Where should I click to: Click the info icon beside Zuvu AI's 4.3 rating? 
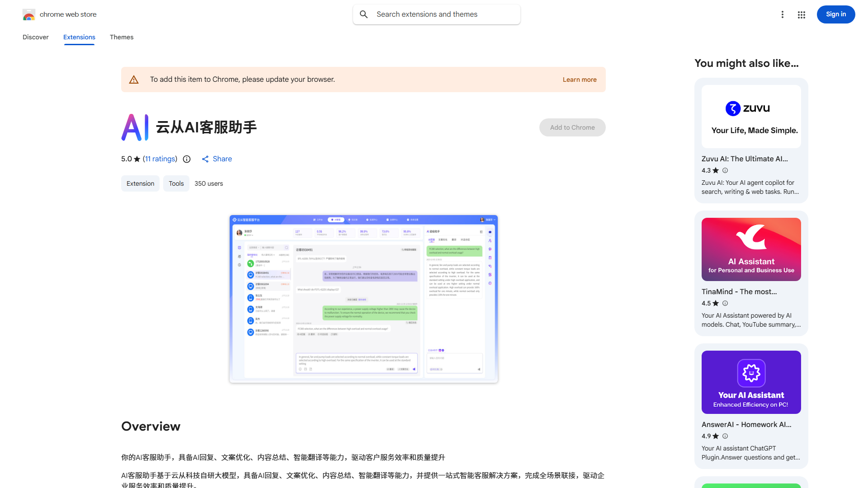pyautogui.click(x=725, y=170)
